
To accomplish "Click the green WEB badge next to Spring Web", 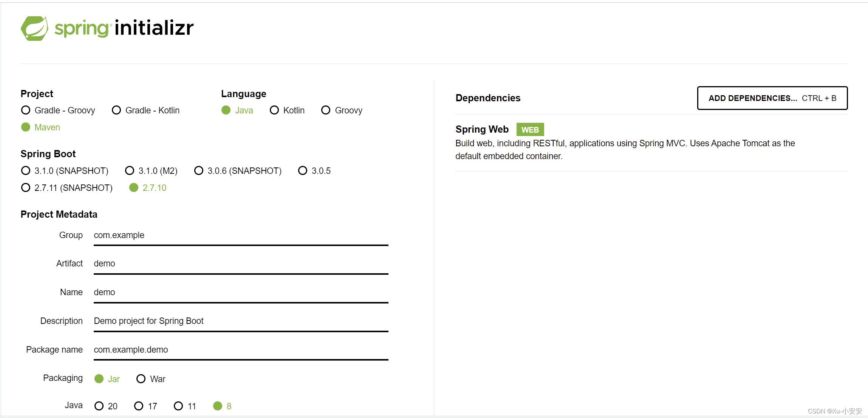I will click(x=530, y=129).
